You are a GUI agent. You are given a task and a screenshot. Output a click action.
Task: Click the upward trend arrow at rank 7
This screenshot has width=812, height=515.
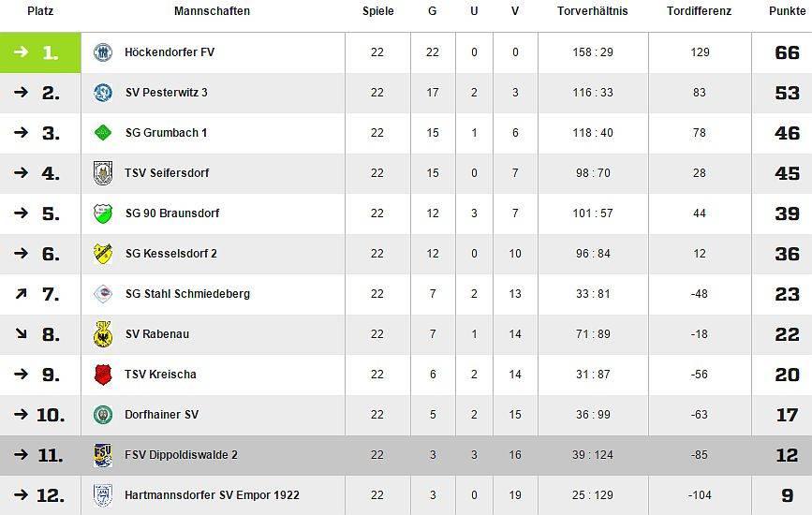pyautogui.click(x=21, y=294)
